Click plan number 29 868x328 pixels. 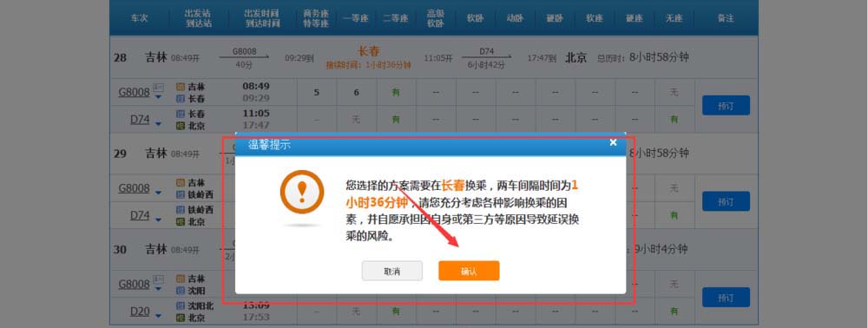[120, 154]
